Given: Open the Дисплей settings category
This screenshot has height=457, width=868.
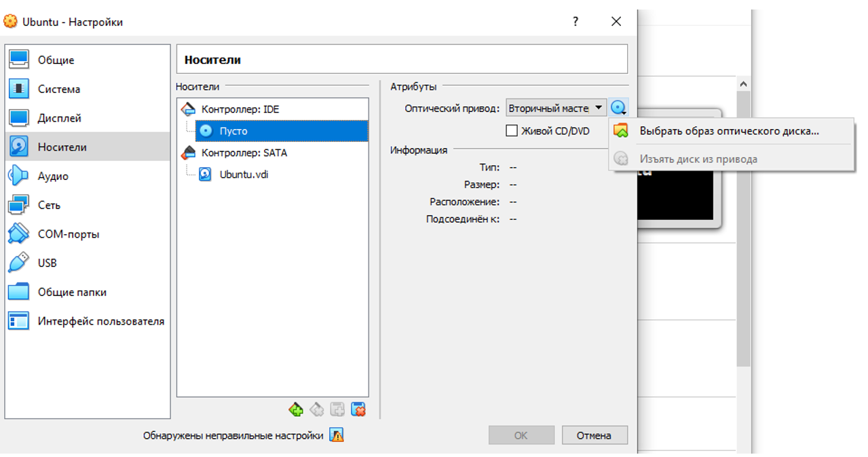Looking at the screenshot, I should pos(87,118).
